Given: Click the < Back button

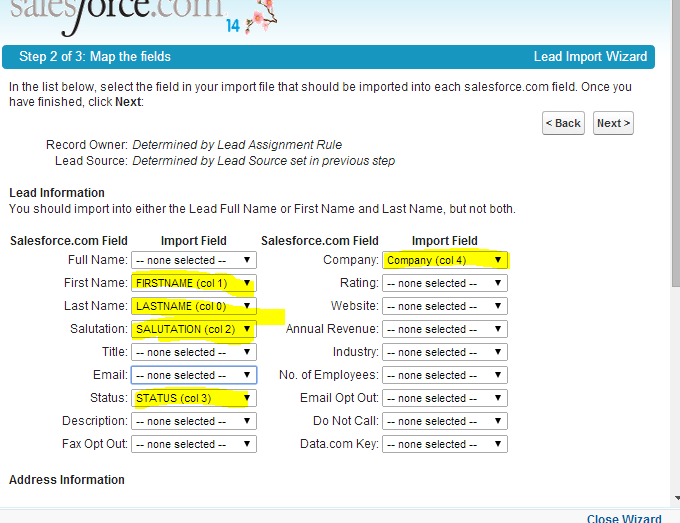Looking at the screenshot, I should [x=563, y=123].
